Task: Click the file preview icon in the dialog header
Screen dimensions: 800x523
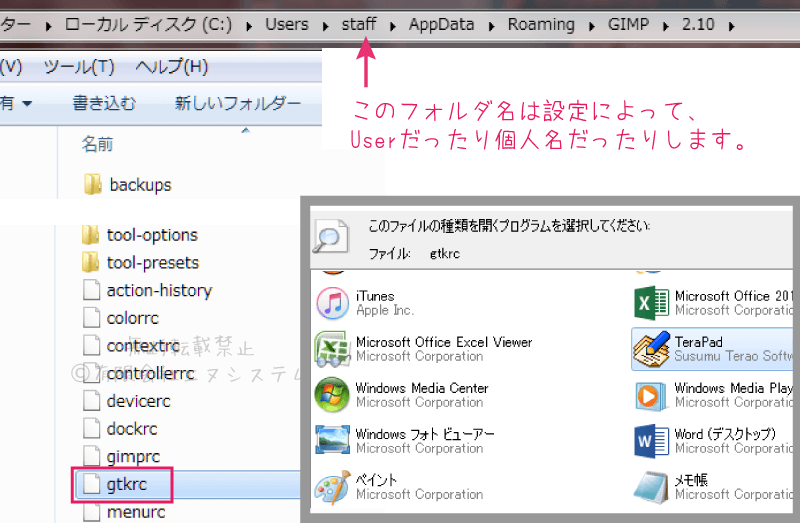Action: 331,236
